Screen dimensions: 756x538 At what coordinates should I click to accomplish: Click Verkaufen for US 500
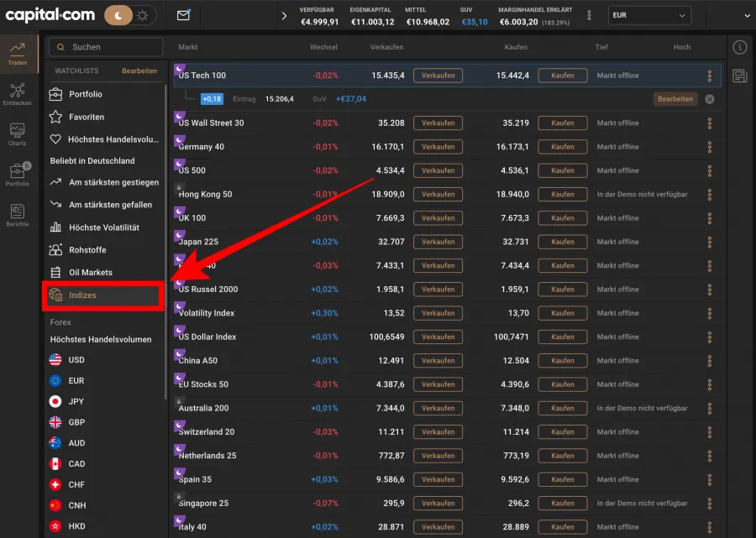(438, 170)
